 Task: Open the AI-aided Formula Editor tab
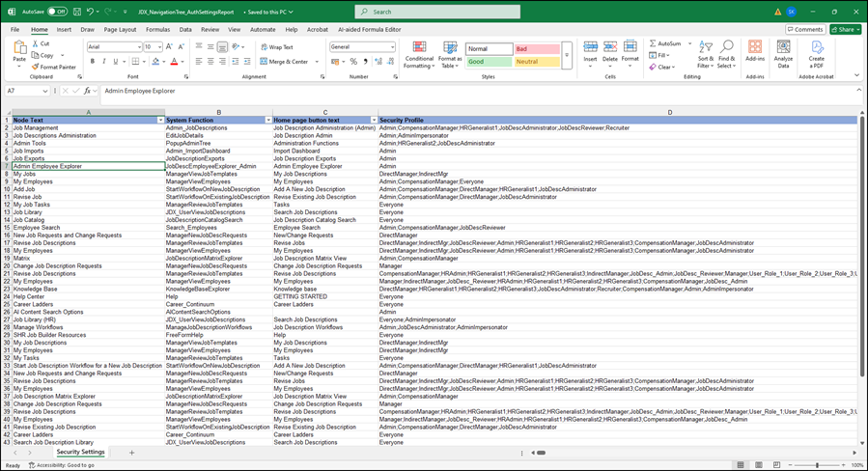click(369, 29)
